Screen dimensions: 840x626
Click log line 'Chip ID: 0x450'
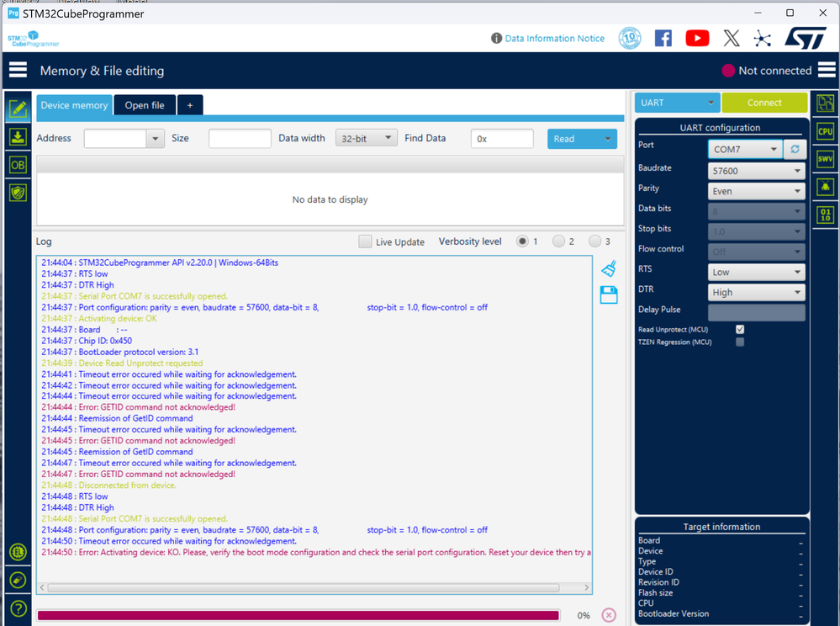pos(87,341)
